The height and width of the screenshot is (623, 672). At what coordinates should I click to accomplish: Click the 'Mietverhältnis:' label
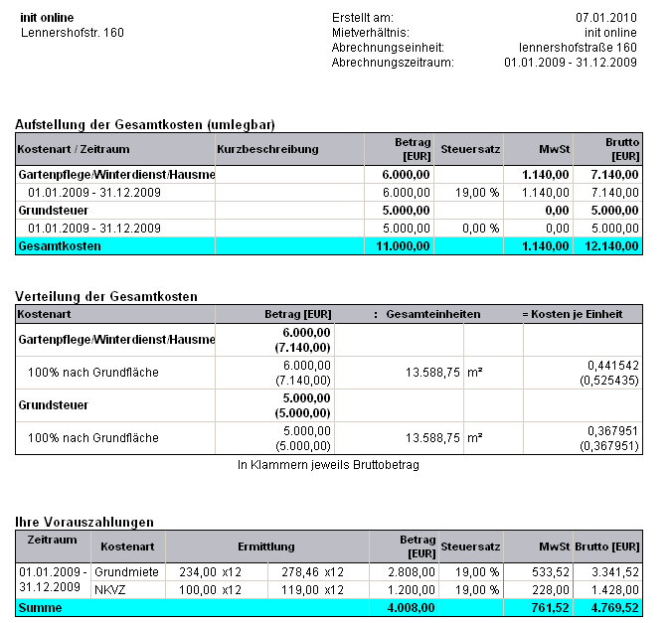click(x=370, y=33)
